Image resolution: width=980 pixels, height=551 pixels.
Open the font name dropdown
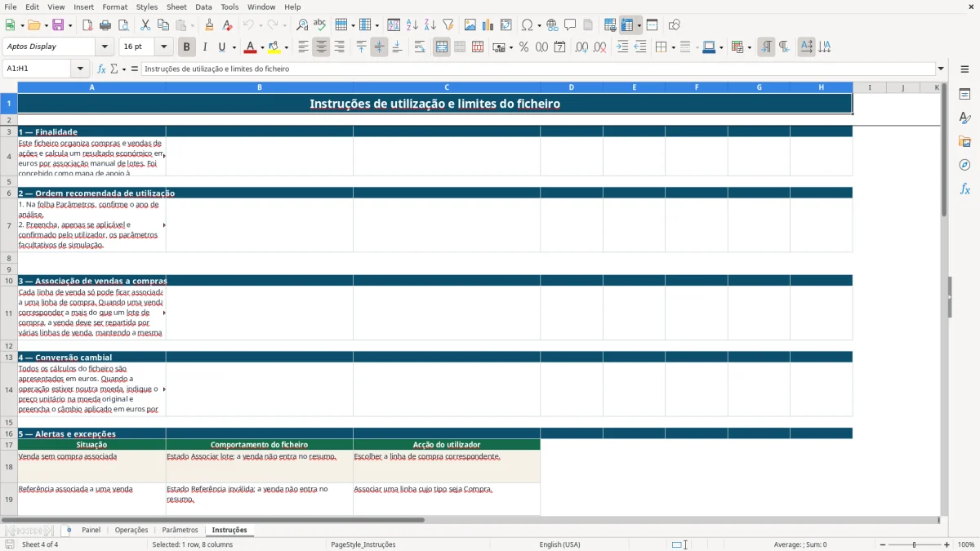pos(104,47)
